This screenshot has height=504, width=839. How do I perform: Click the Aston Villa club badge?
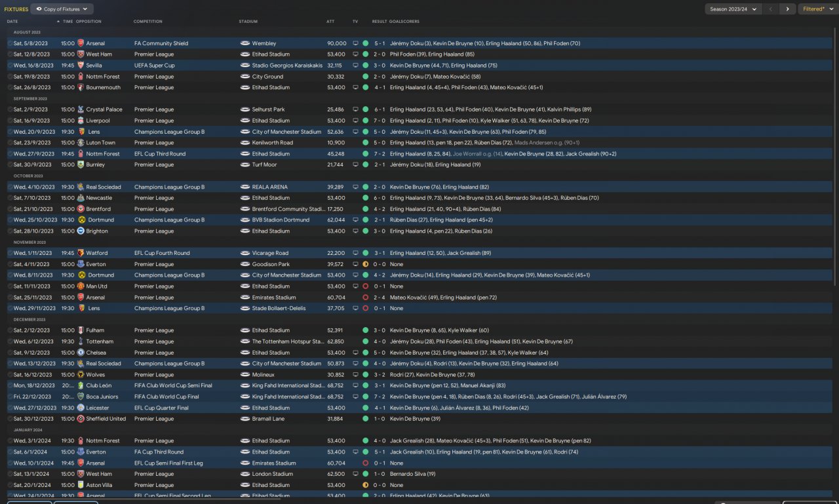pos(81,485)
